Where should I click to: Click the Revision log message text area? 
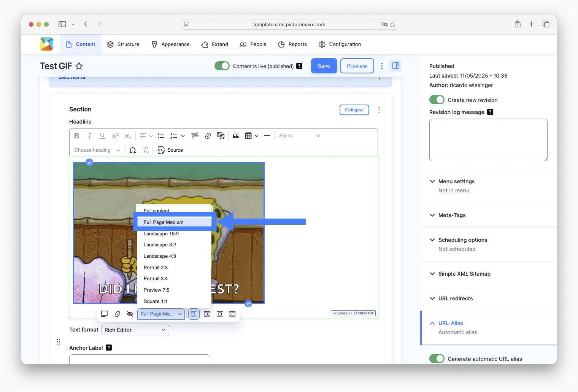(488, 140)
